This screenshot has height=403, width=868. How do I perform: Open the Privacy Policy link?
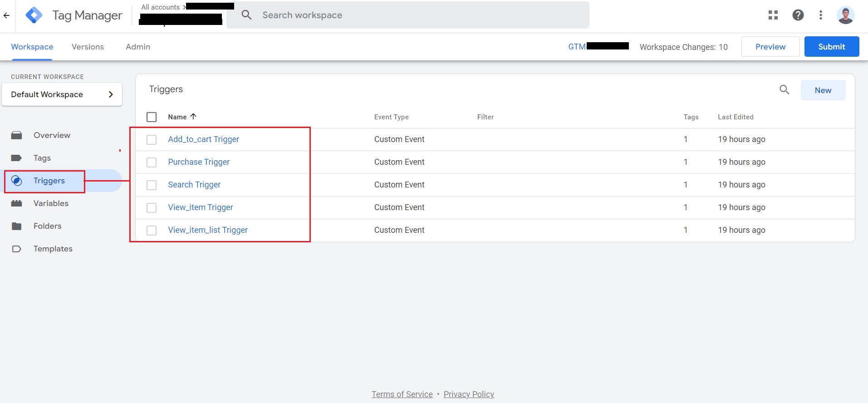coord(469,394)
